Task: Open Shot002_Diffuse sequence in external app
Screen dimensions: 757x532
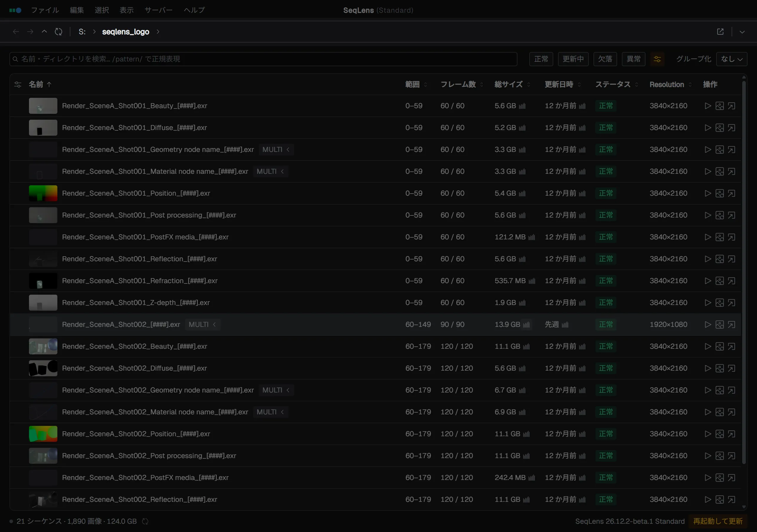Action: pos(731,368)
